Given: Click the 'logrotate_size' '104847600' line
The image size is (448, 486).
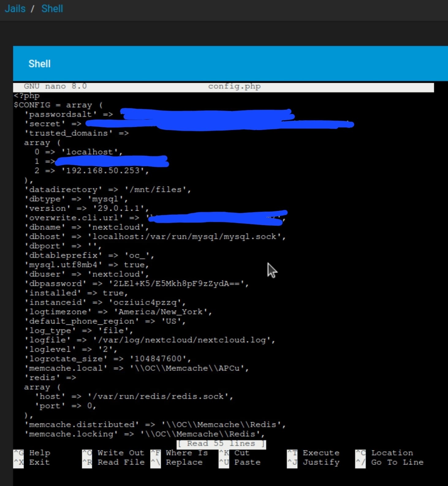Looking at the screenshot, I should coord(108,359).
